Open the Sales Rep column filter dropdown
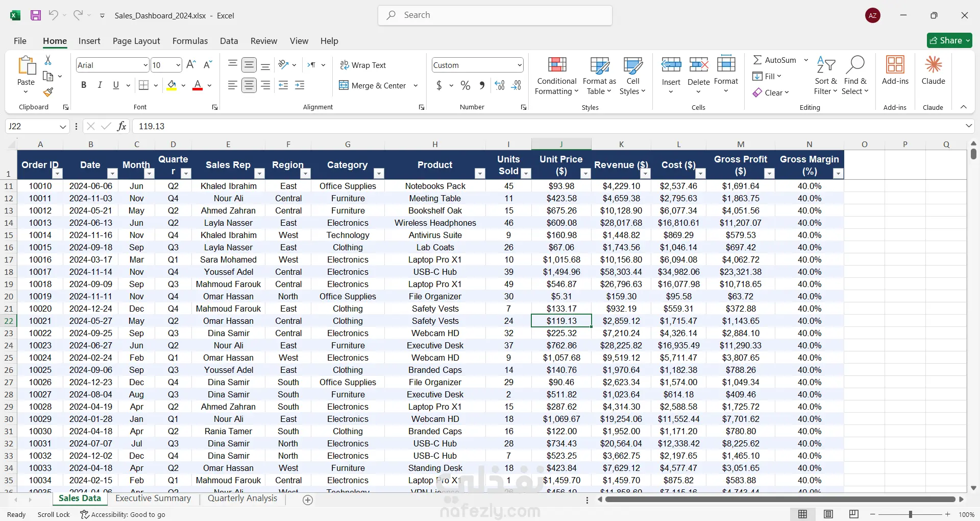Viewport: 980px width, 521px height. (x=259, y=174)
